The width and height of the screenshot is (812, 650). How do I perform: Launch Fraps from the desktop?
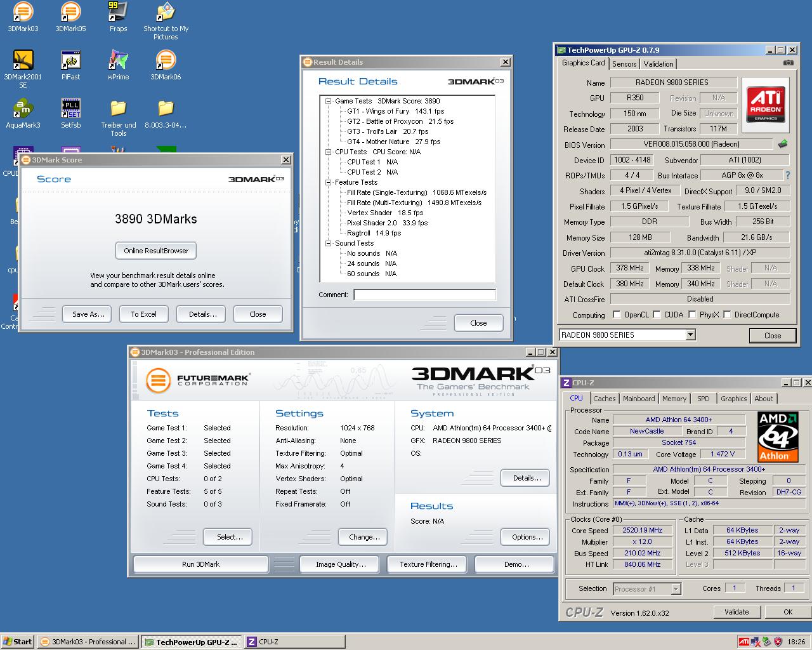click(x=118, y=12)
